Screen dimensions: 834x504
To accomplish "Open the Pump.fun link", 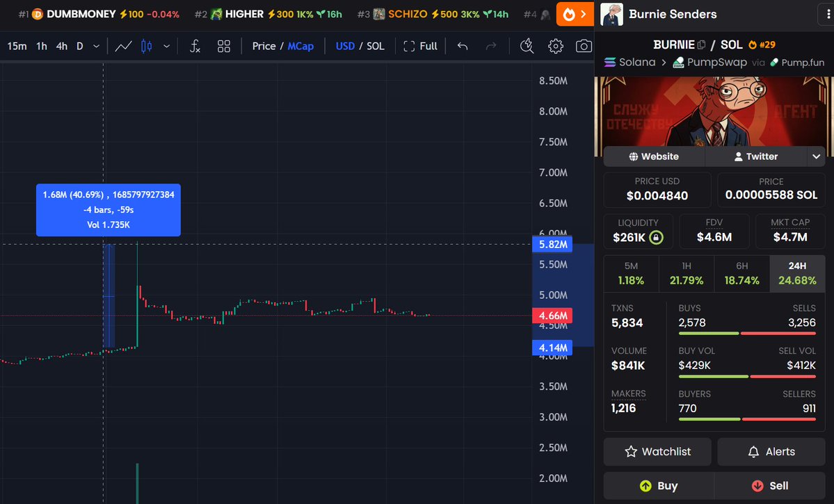I will coord(796,62).
